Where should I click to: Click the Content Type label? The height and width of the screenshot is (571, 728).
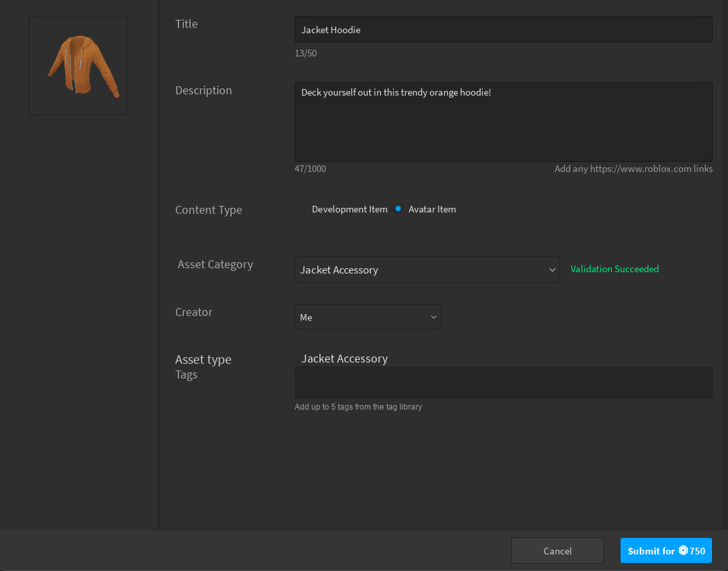208,210
